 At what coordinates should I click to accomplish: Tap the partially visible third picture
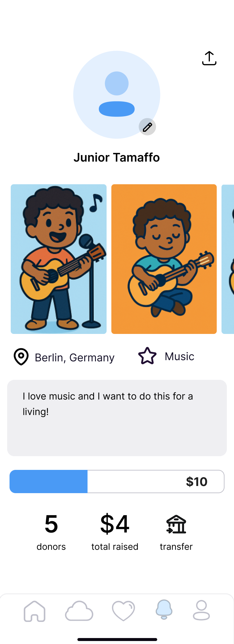[228, 259]
